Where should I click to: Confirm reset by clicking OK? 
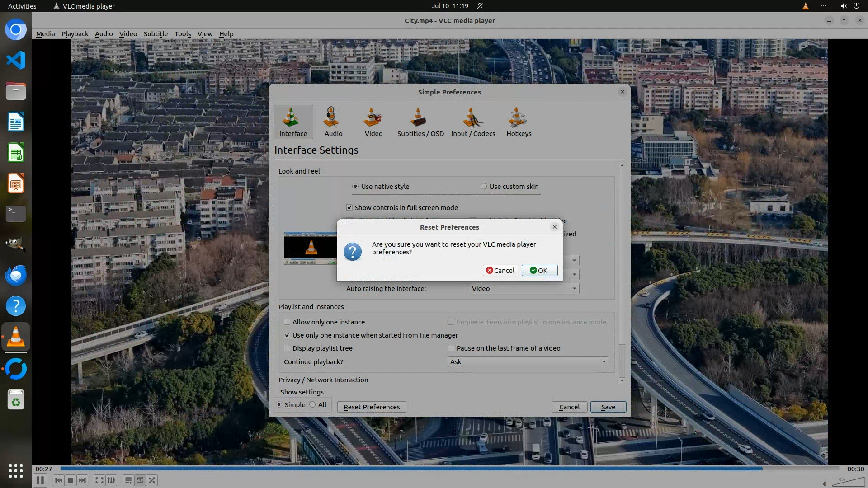pyautogui.click(x=539, y=271)
